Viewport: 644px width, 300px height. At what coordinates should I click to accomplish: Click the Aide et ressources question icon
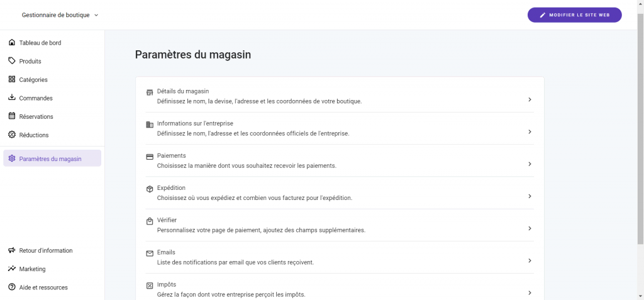point(12,287)
